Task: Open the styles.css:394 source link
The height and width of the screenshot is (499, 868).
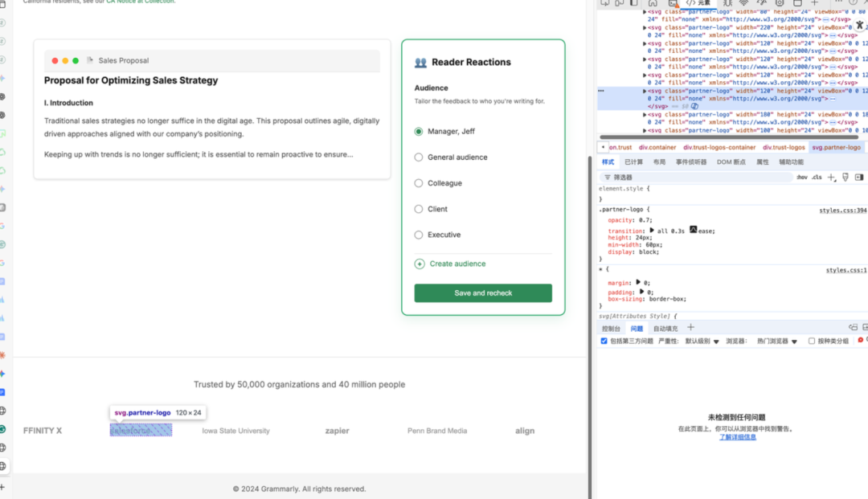Action: click(842, 211)
